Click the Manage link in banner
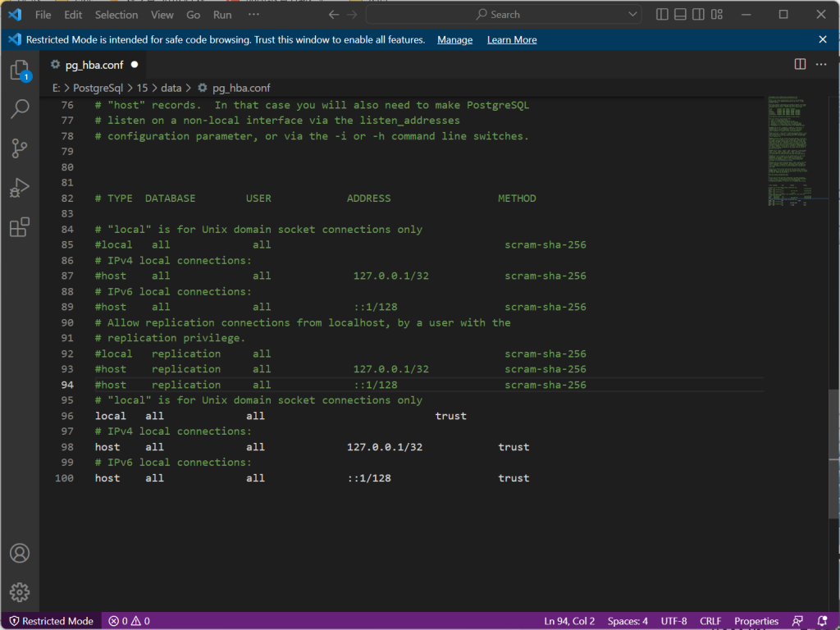This screenshot has height=630, width=840. coord(454,39)
